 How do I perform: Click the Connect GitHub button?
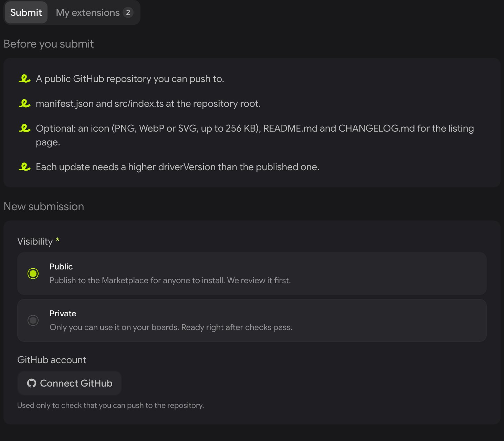pyautogui.click(x=70, y=383)
